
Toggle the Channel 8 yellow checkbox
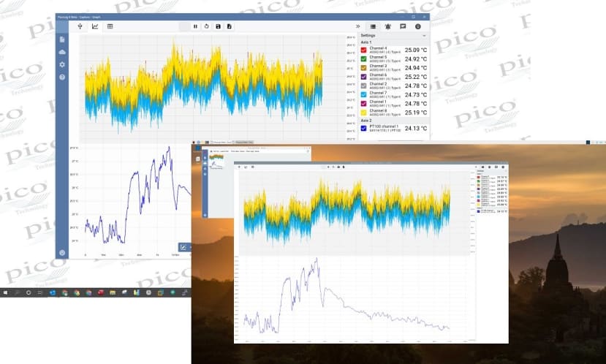(364, 113)
